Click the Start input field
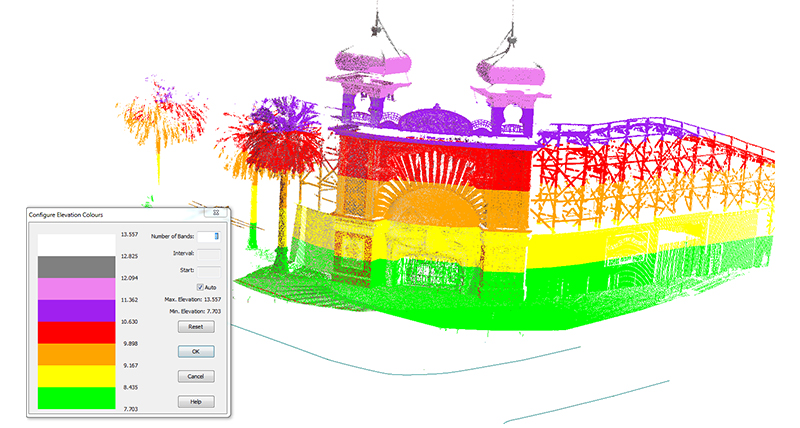 208,269
